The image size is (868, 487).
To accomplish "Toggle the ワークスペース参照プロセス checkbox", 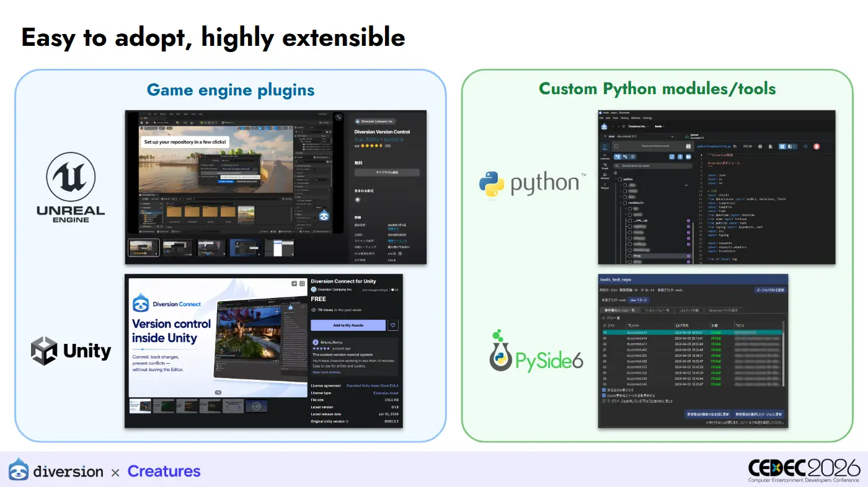I will tap(604, 401).
